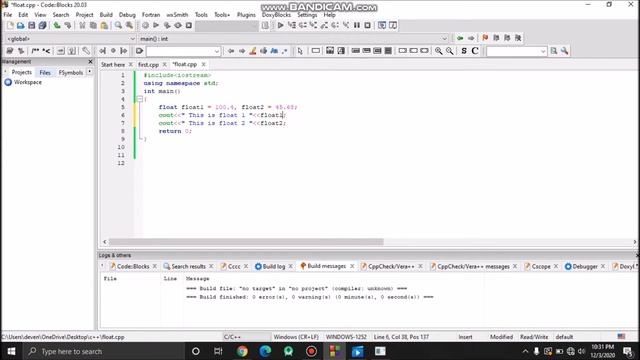Click the debugger Step into icon
The height and width of the screenshot is (360, 640).
(x=313, y=25)
